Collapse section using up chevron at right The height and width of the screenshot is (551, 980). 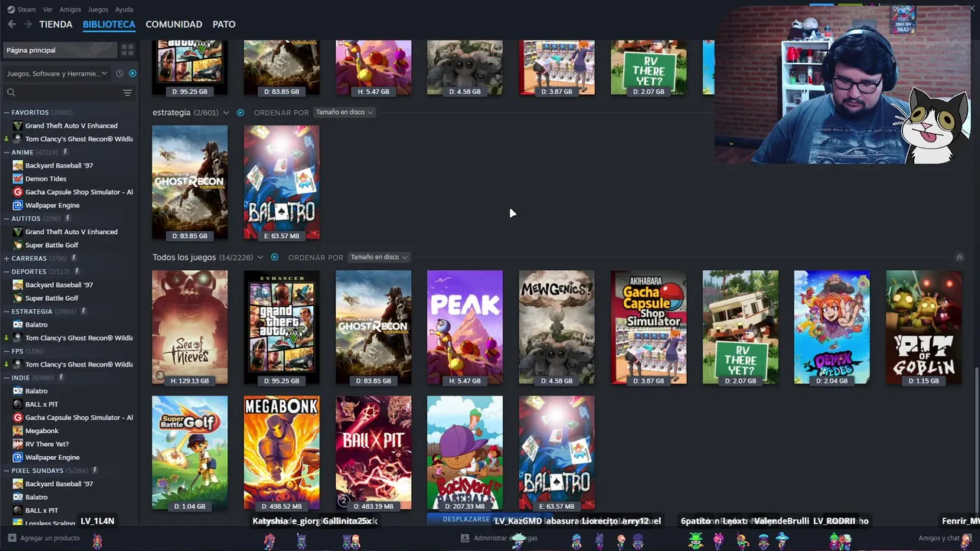pyautogui.click(x=959, y=257)
